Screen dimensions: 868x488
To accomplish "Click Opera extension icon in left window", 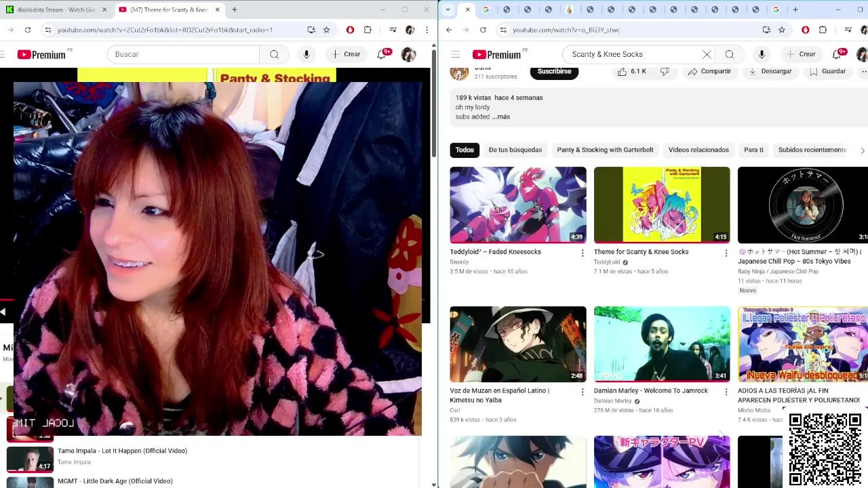I will (x=350, y=30).
